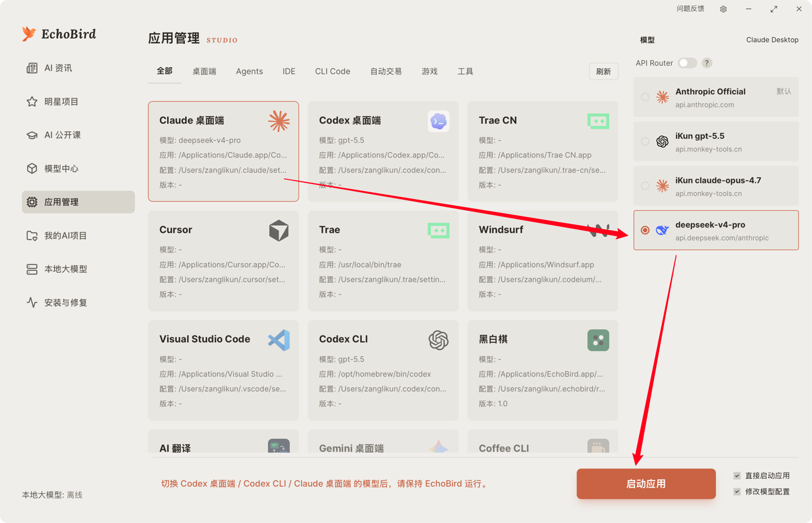Image resolution: width=812 pixels, height=523 pixels.
Task: Click the Codex CLI OpenAI icon
Action: 438,340
